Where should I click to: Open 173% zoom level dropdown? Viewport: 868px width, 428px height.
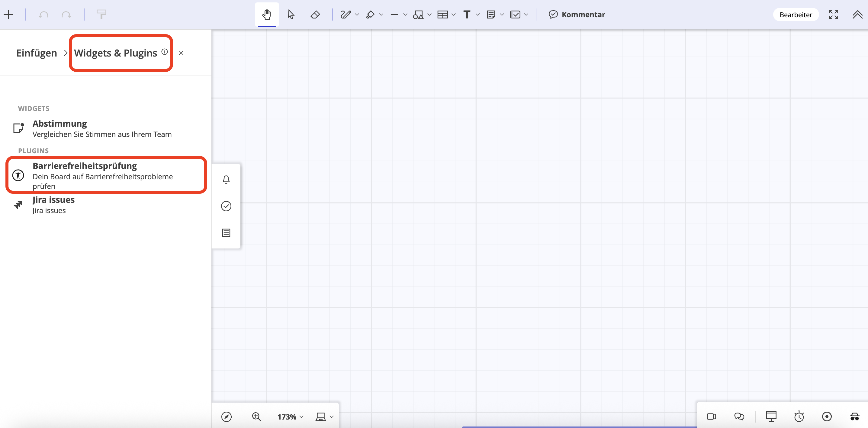tap(290, 417)
